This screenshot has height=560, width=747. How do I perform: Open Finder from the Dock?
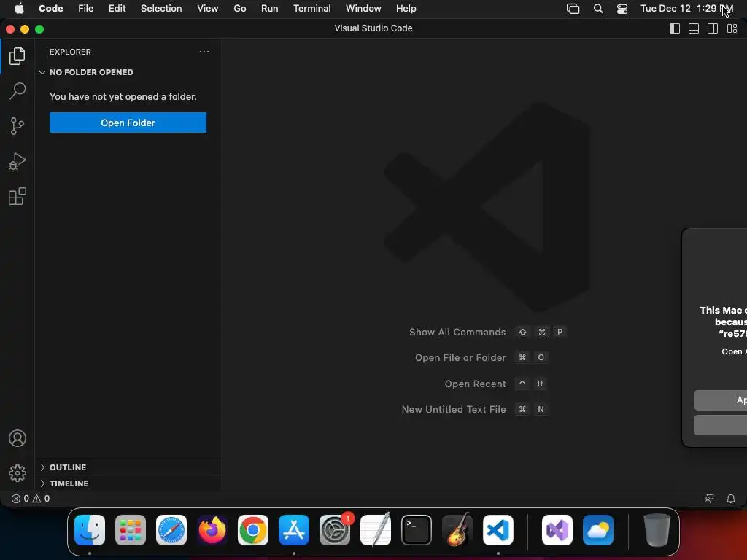point(90,530)
